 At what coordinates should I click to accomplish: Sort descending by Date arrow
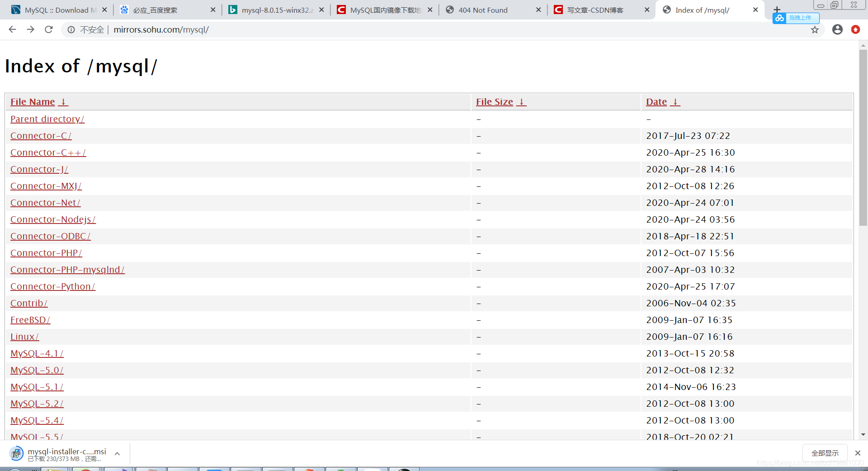(675, 102)
